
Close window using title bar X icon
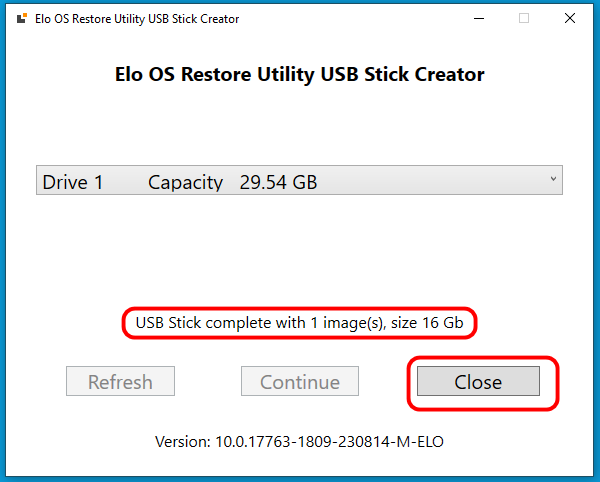pos(570,18)
